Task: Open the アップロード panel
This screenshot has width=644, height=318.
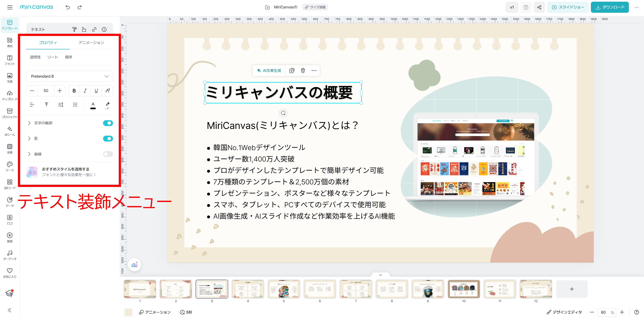Action: (x=10, y=96)
